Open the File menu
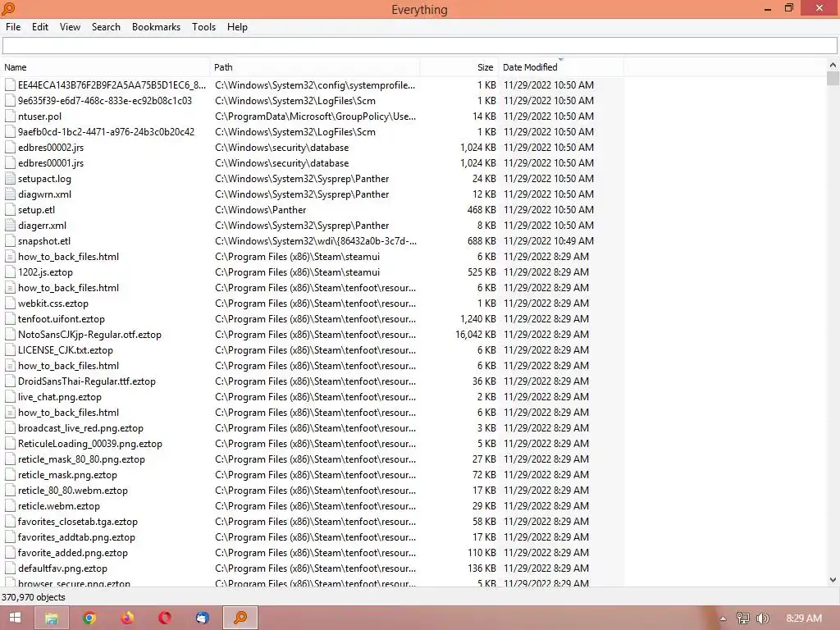840x630 pixels. [x=13, y=27]
